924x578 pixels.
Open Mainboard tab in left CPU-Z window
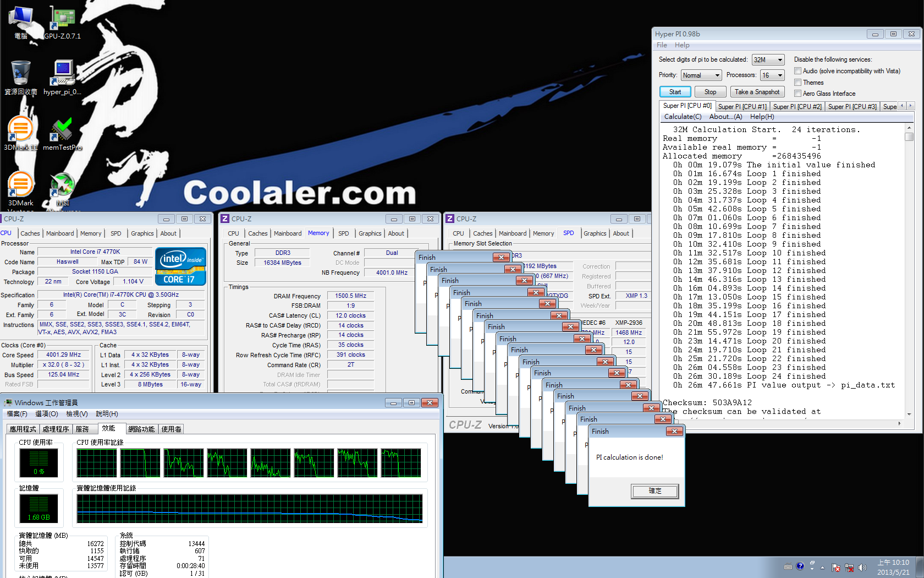tap(60, 233)
